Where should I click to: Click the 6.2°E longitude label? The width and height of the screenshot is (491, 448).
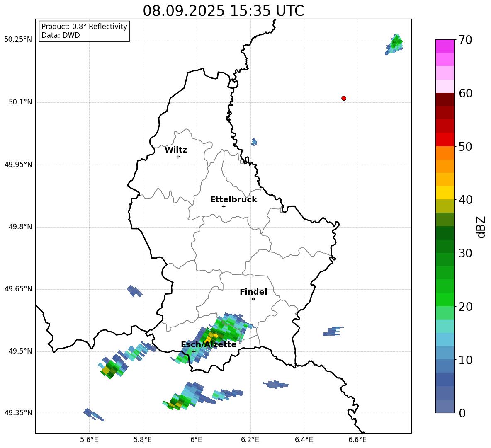coord(250,440)
